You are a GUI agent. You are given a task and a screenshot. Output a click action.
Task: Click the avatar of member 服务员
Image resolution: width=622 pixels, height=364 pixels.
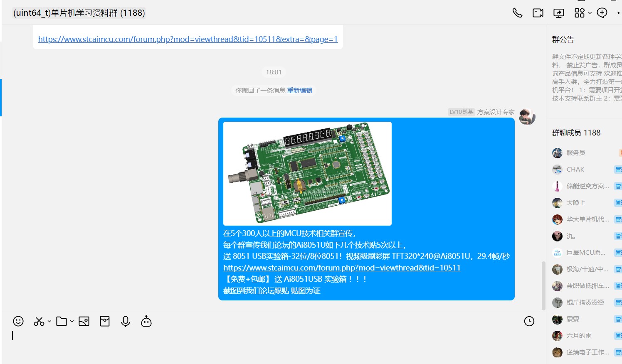point(558,153)
